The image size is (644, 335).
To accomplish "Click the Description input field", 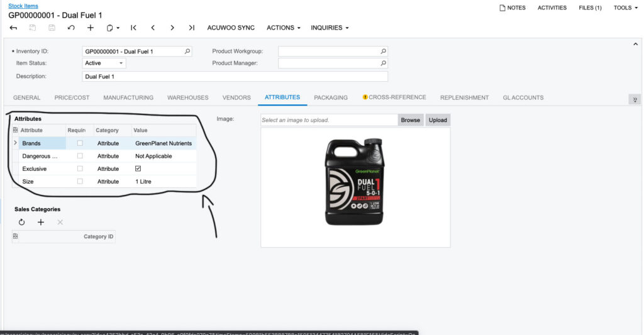I will click(x=235, y=76).
